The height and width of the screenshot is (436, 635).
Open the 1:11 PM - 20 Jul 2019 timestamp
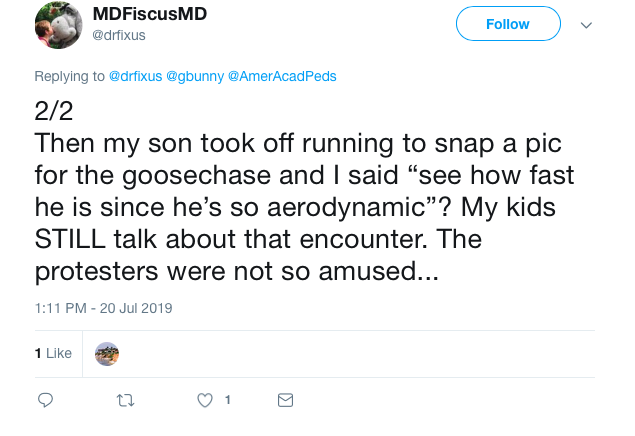pos(103,308)
